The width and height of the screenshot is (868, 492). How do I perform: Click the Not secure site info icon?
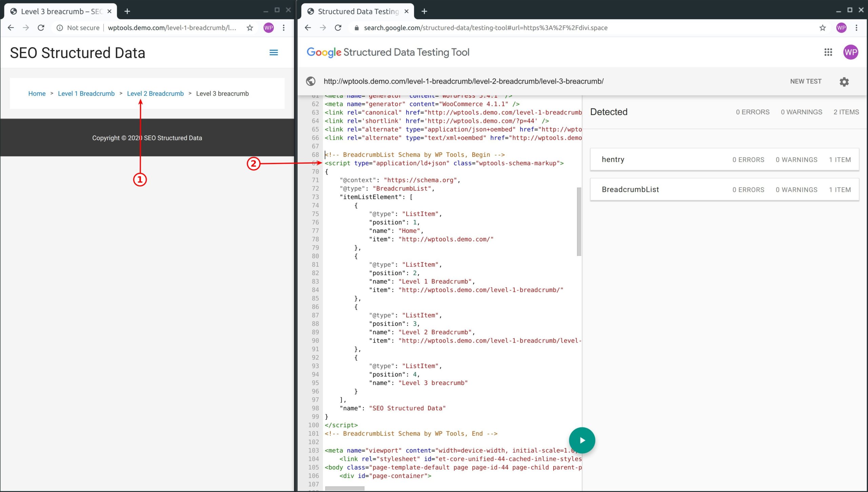click(x=60, y=28)
